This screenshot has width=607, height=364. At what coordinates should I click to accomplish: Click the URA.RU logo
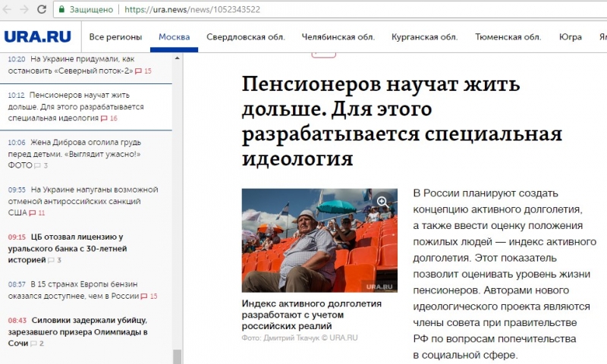pyautogui.click(x=36, y=36)
